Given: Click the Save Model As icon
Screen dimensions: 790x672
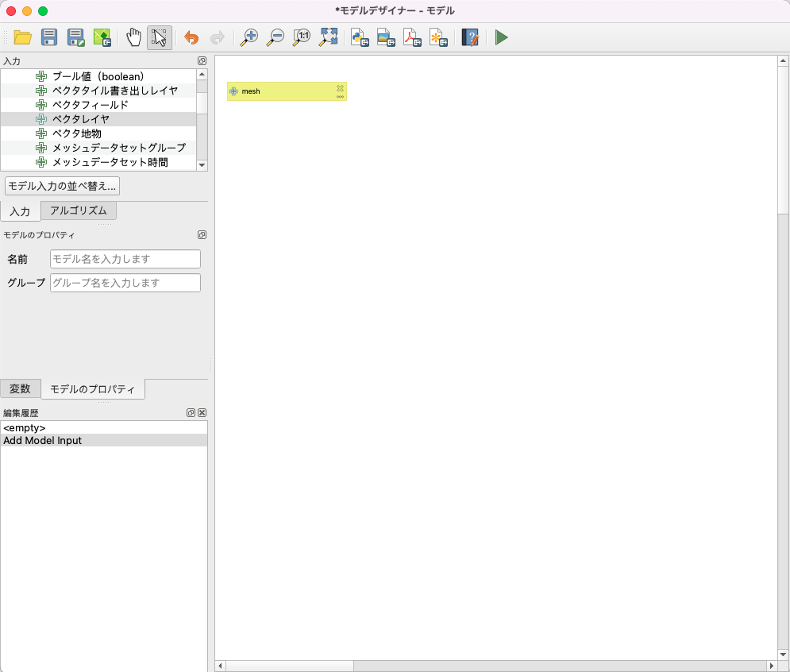Looking at the screenshot, I should pos(75,37).
